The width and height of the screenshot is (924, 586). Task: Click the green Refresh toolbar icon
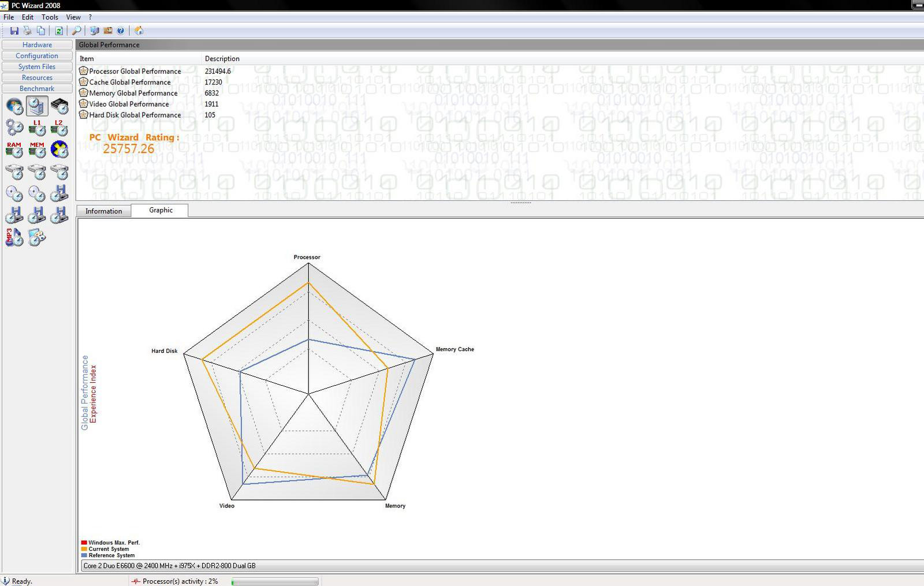pyautogui.click(x=58, y=31)
